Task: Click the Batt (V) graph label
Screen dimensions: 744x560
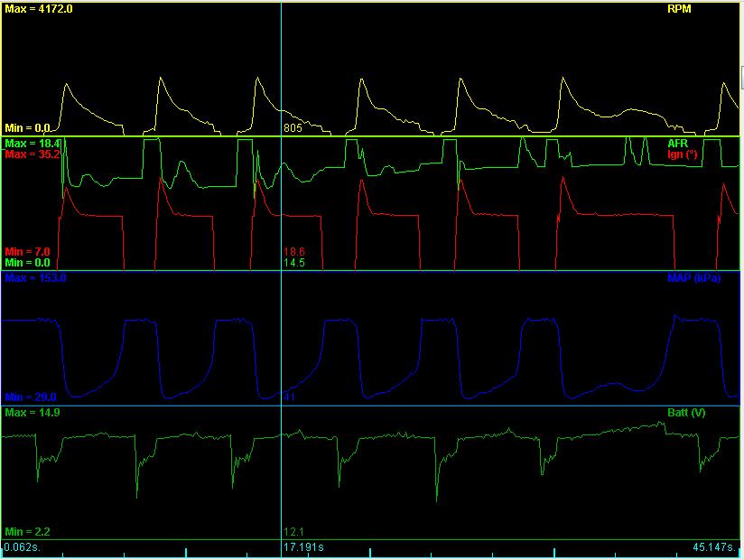Action: coord(686,413)
